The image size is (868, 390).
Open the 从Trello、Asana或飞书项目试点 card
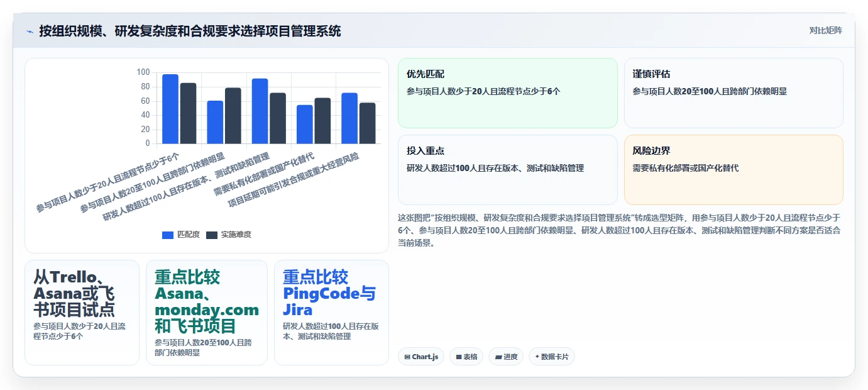pyautogui.click(x=82, y=312)
